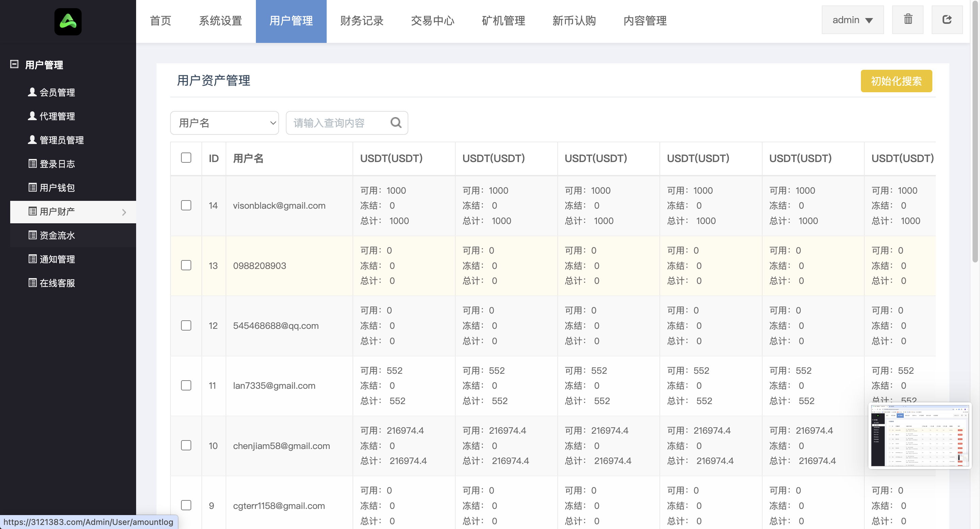Image resolution: width=980 pixels, height=529 pixels.
Task: Check the row for cgterr1158@gmail.com
Action: (x=186, y=505)
